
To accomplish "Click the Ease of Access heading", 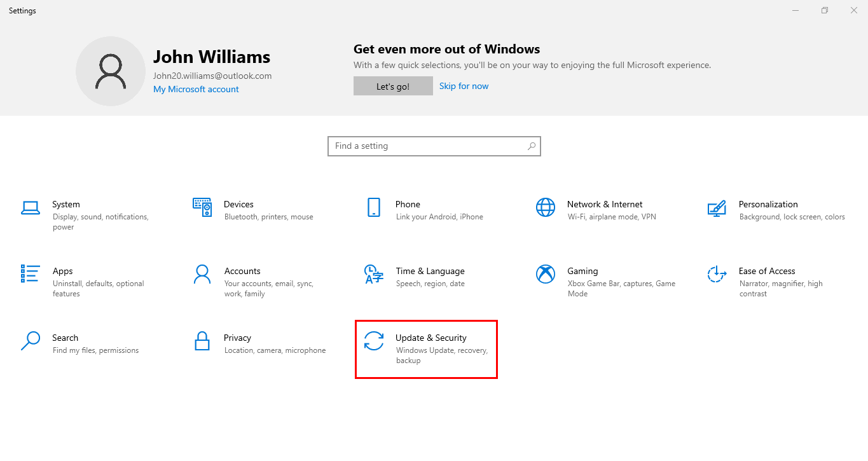I will (767, 272).
